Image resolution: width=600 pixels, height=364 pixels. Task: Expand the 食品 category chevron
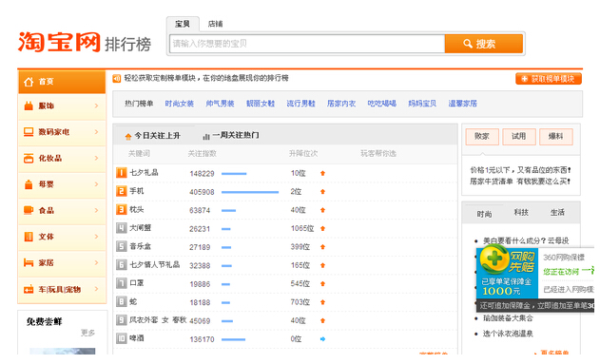96,210
